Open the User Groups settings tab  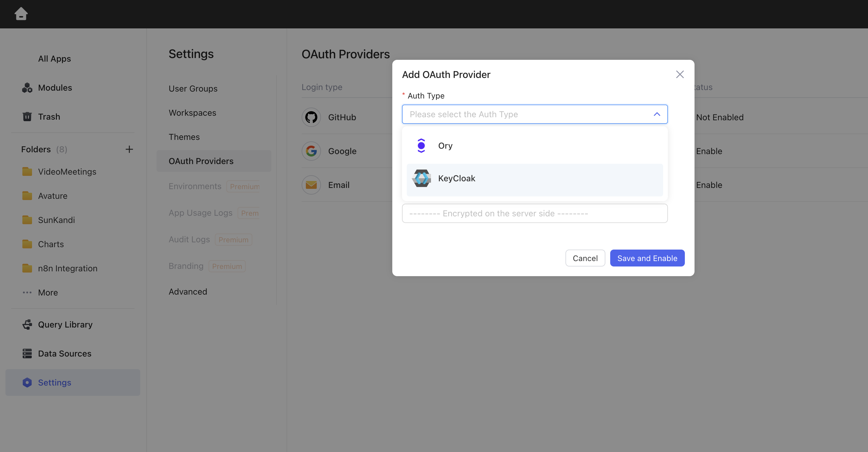pyautogui.click(x=193, y=89)
